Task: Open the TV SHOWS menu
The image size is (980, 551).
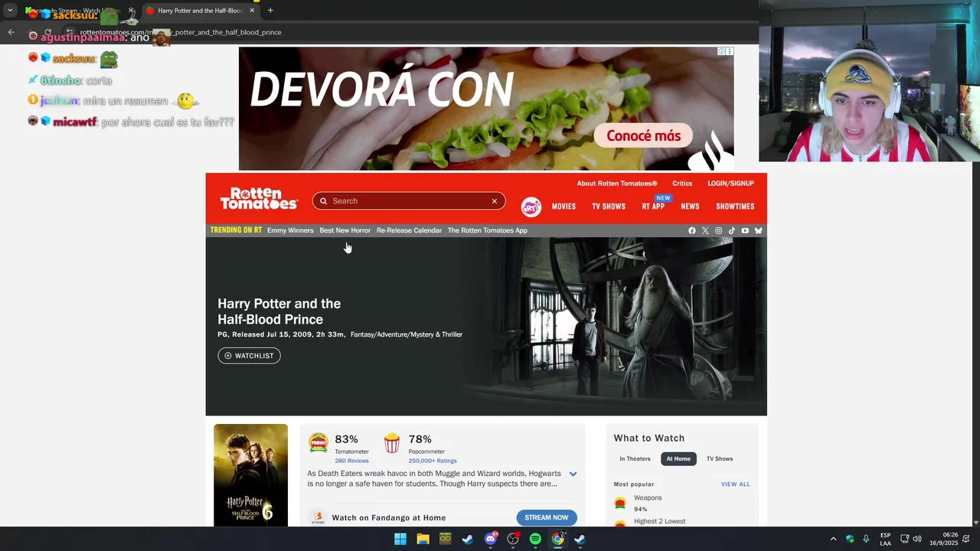Action: [x=609, y=207]
